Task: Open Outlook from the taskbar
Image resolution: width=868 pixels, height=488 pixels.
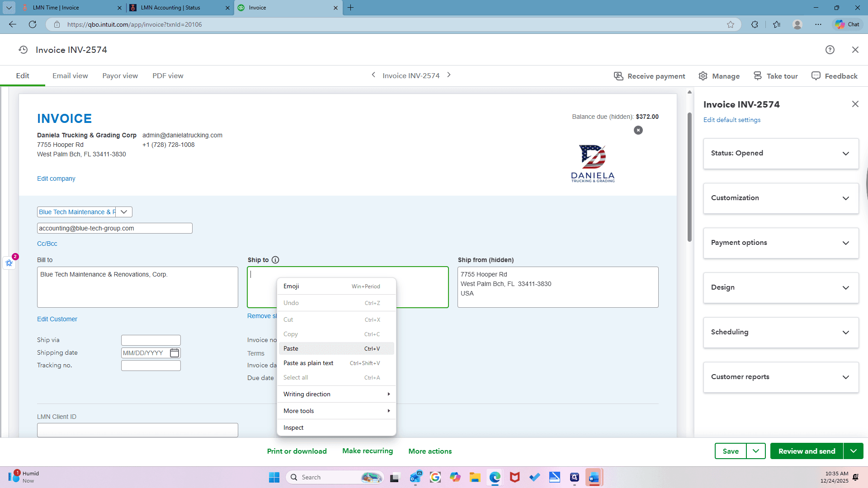Action: (415, 477)
